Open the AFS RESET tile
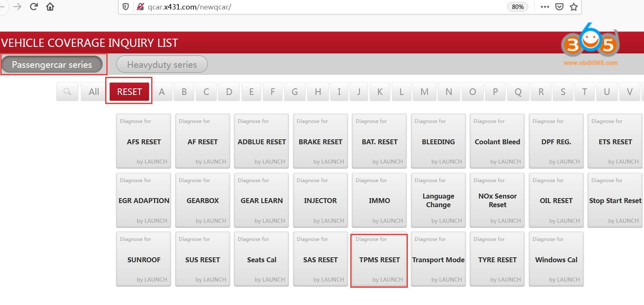This screenshot has width=644, height=305. (x=144, y=141)
